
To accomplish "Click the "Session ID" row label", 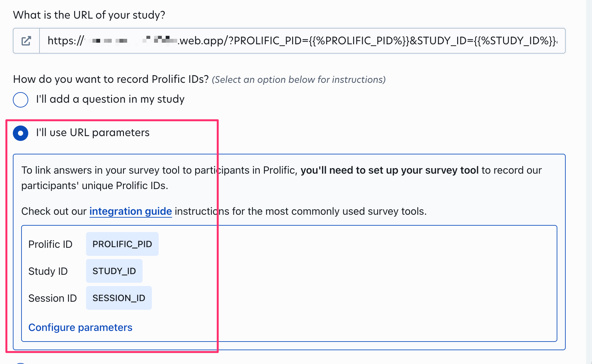I will [52, 298].
